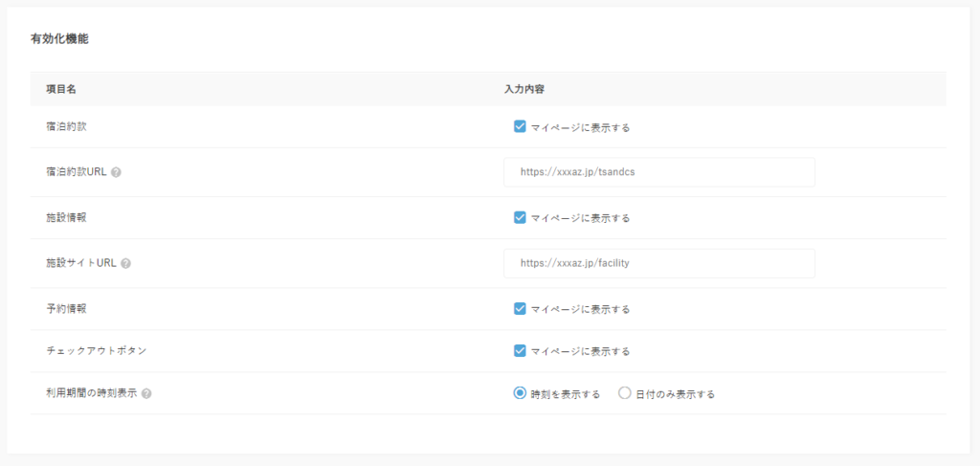
Task: Uncheck マイページに表示する checkbox for 宿泊約款
Action: [520, 126]
